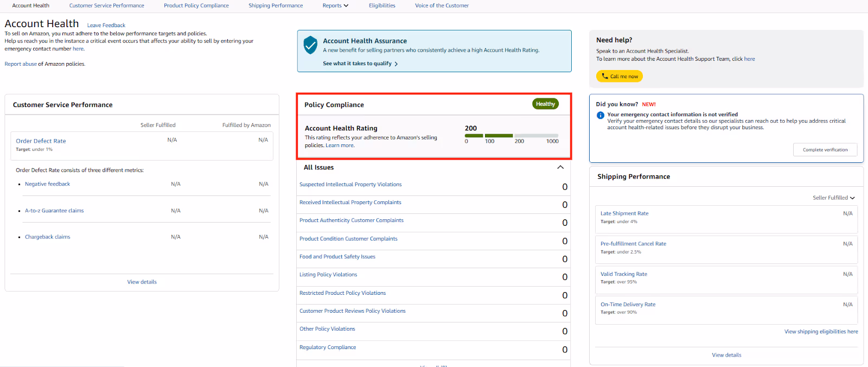Click the Fulfilled by Amazon column header
868x367 pixels.
246,125
